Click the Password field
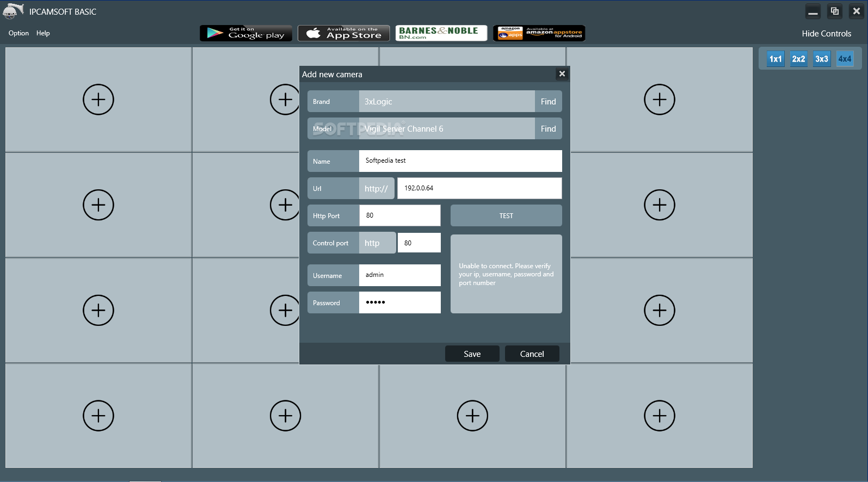 [x=400, y=302]
